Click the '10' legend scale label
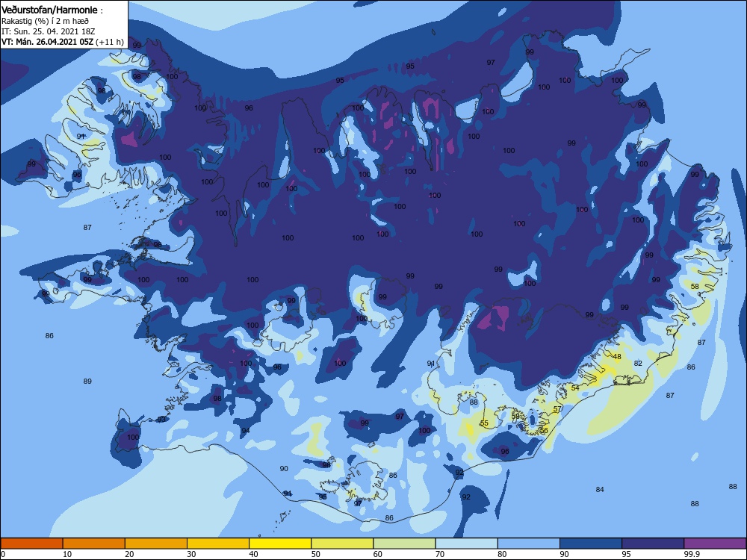Screen dimensions: 747x560 67,554
